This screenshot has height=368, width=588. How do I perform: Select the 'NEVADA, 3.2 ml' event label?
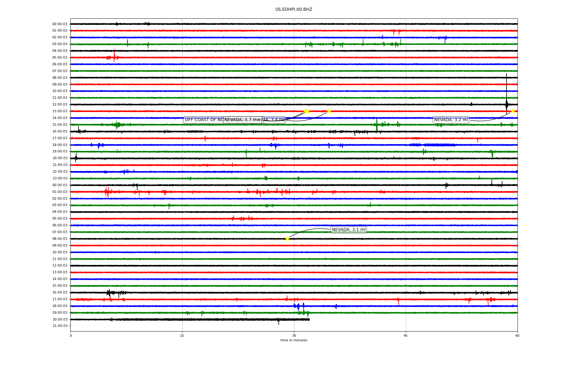coord(451,120)
